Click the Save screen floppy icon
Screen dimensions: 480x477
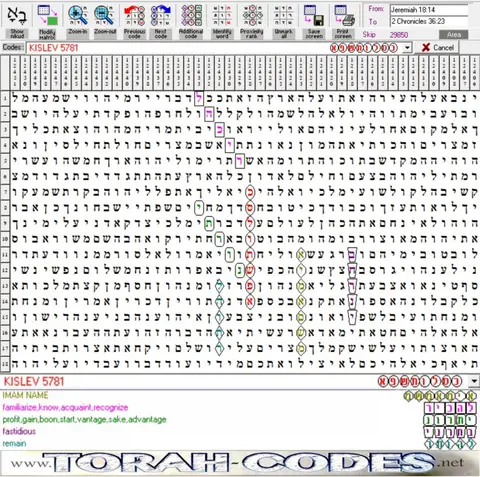click(x=314, y=15)
